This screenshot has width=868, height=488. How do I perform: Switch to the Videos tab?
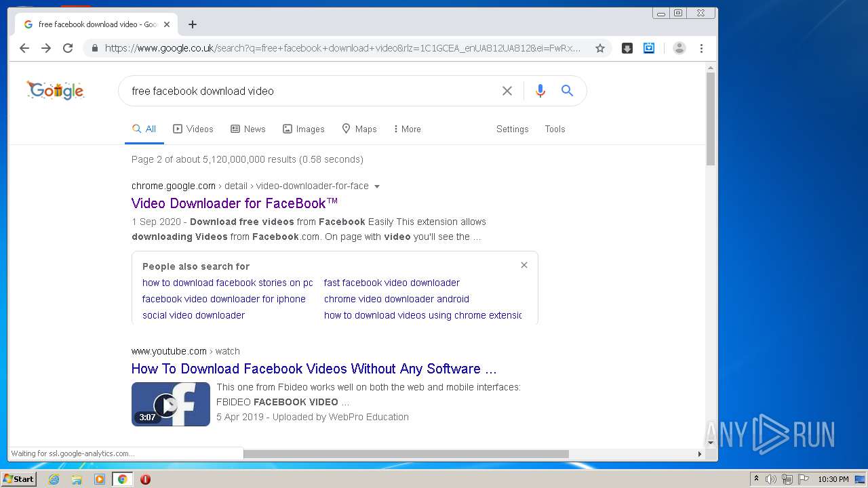(x=193, y=129)
